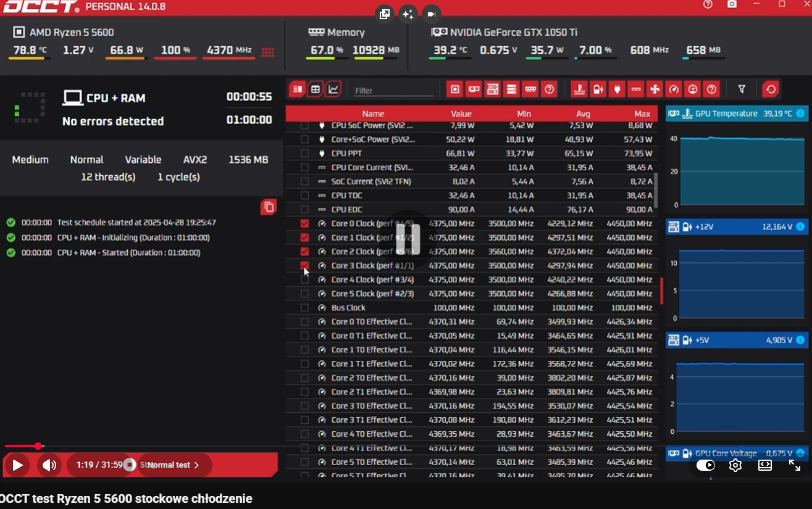Take a screenshot with the camera icon
Image resolution: width=812 pixels, height=509 pixels.
tap(732, 4)
